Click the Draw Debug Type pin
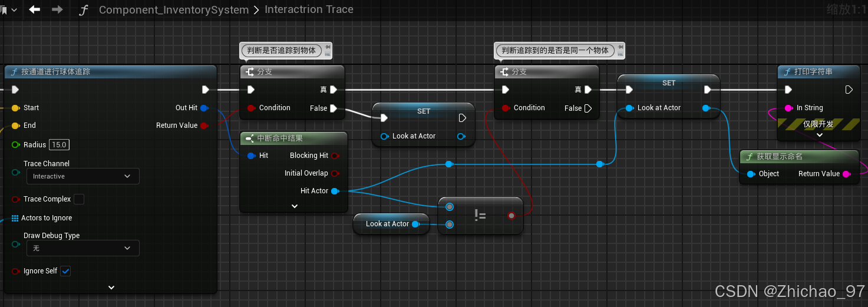Screen dimensions: 868x307 tap(16, 244)
